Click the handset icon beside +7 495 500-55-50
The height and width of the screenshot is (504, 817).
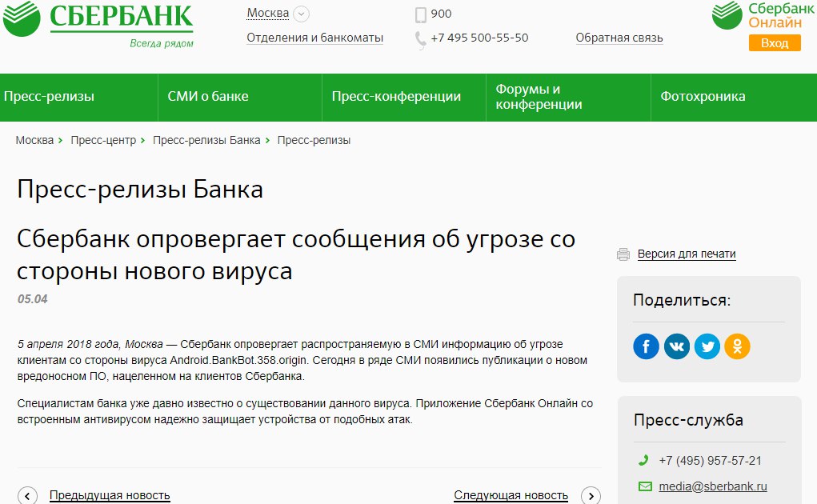[420, 39]
